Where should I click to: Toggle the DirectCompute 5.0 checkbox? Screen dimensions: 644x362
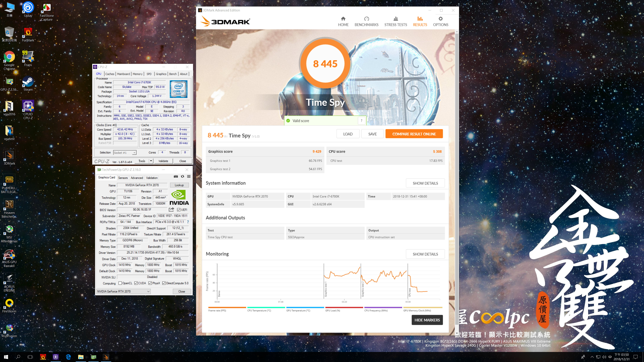164,283
